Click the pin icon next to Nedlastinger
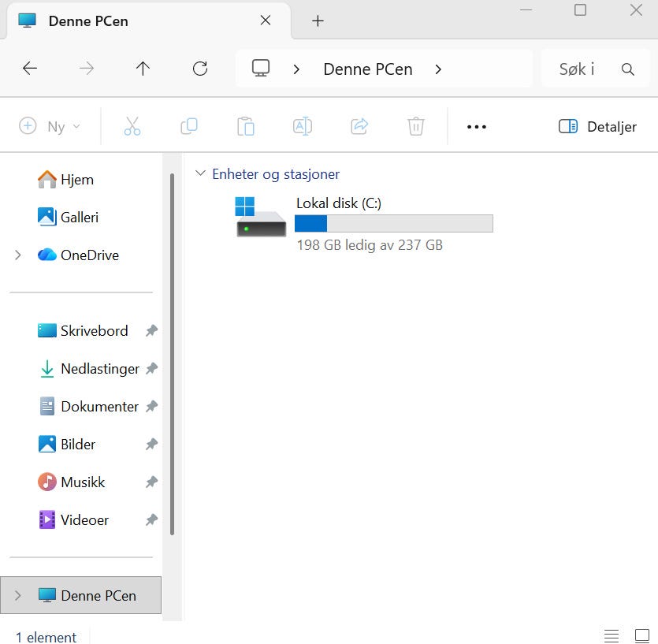 [x=151, y=369]
